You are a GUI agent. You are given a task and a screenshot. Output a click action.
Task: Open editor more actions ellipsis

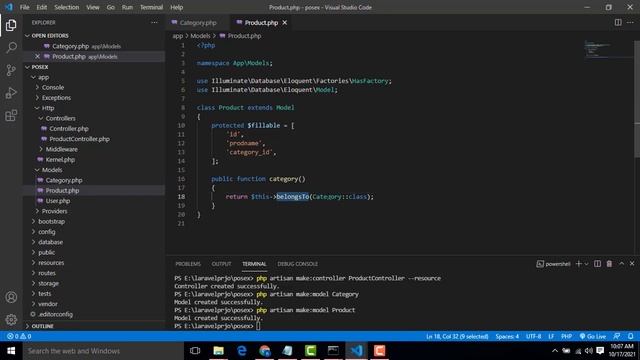click(630, 22)
